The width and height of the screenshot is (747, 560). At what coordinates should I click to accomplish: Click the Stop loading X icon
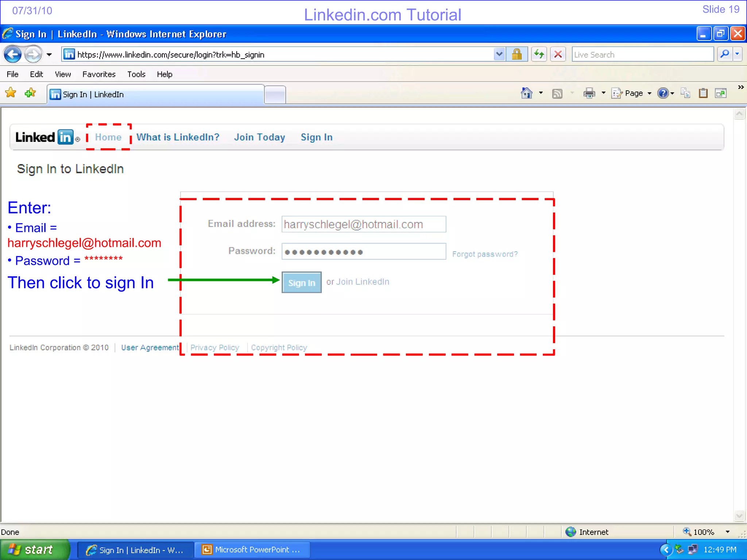(558, 54)
